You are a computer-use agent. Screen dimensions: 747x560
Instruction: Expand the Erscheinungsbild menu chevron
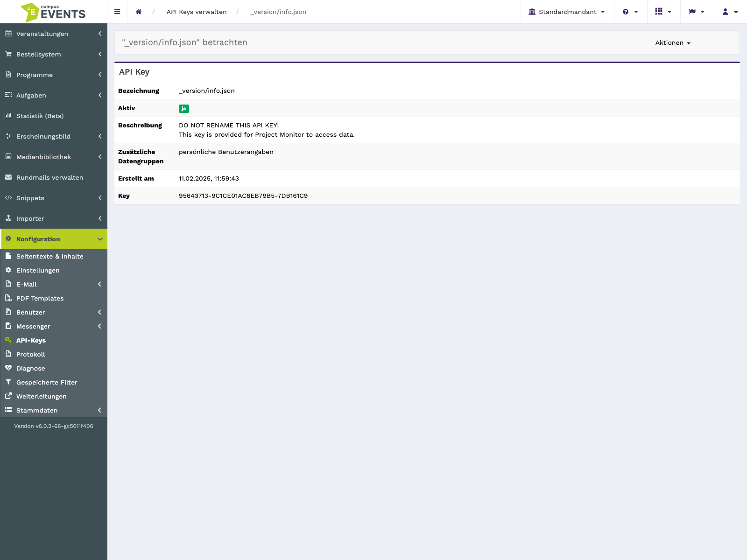click(100, 136)
